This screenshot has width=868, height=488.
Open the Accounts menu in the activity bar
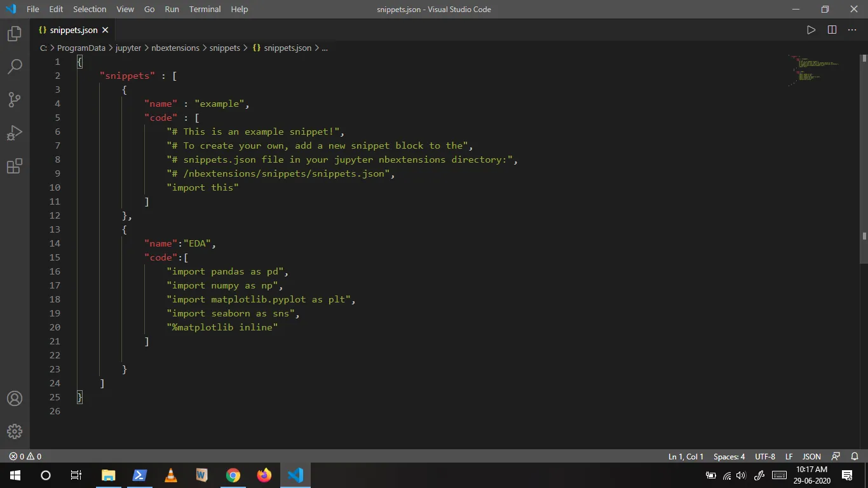15,398
